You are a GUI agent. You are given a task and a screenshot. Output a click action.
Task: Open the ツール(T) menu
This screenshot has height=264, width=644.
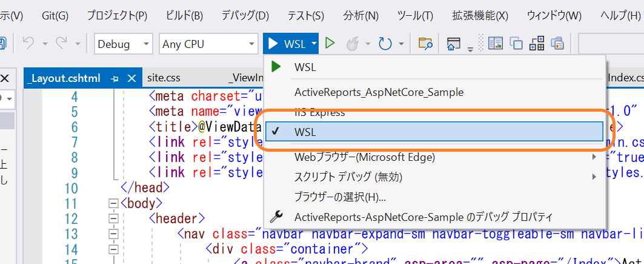click(x=415, y=16)
